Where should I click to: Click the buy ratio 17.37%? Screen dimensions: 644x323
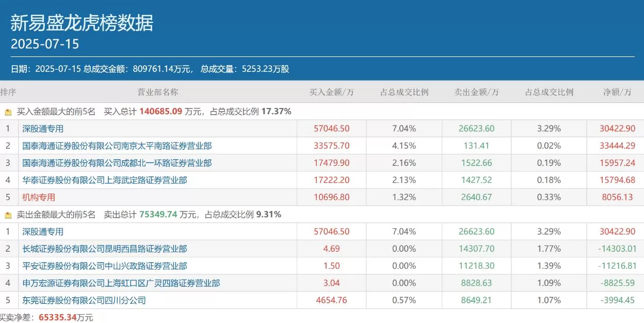click(277, 111)
